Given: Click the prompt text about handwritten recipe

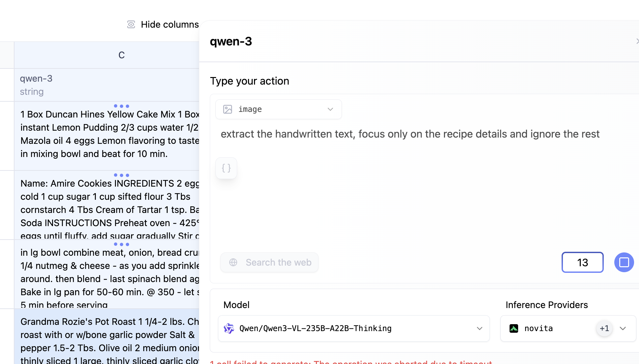Looking at the screenshot, I should [x=410, y=134].
